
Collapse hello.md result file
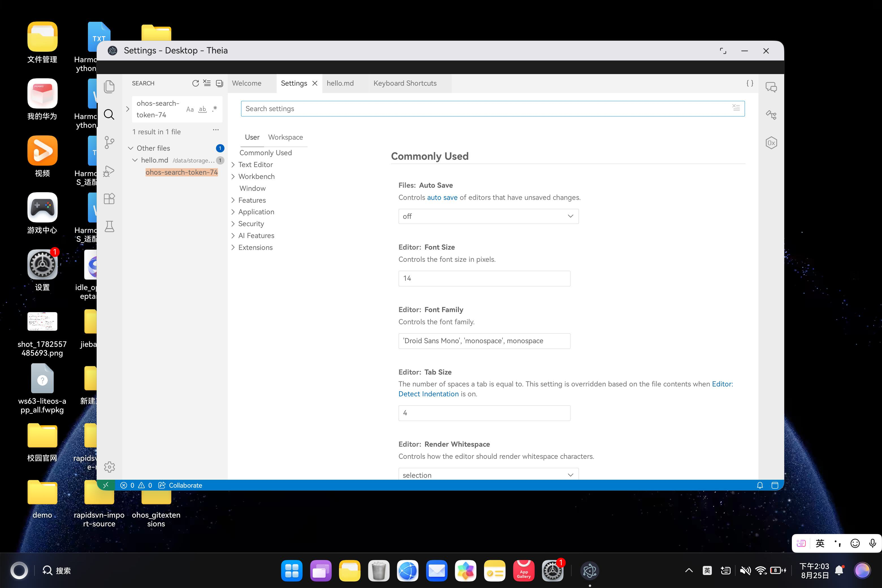(x=135, y=160)
